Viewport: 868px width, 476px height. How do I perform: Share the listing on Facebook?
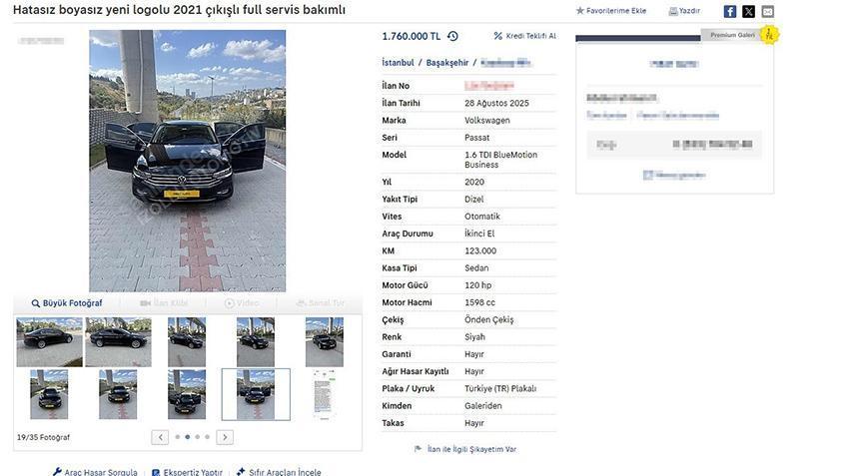click(730, 11)
